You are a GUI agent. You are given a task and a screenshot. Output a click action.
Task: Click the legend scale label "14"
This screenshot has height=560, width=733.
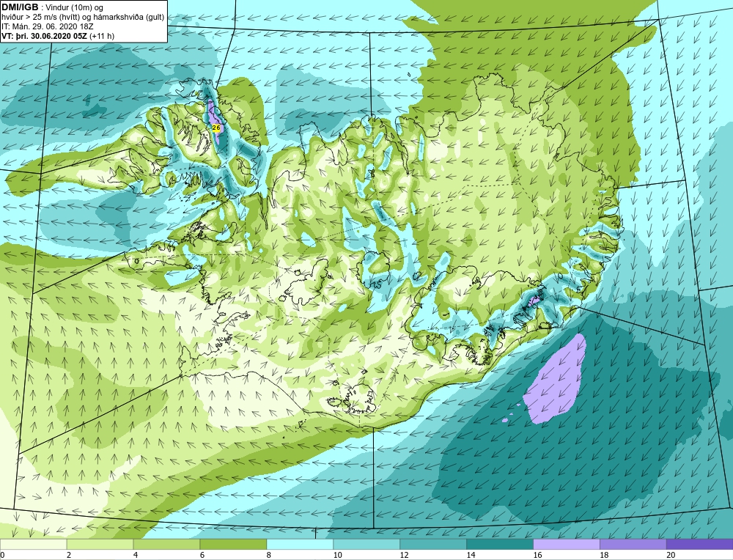point(471,555)
